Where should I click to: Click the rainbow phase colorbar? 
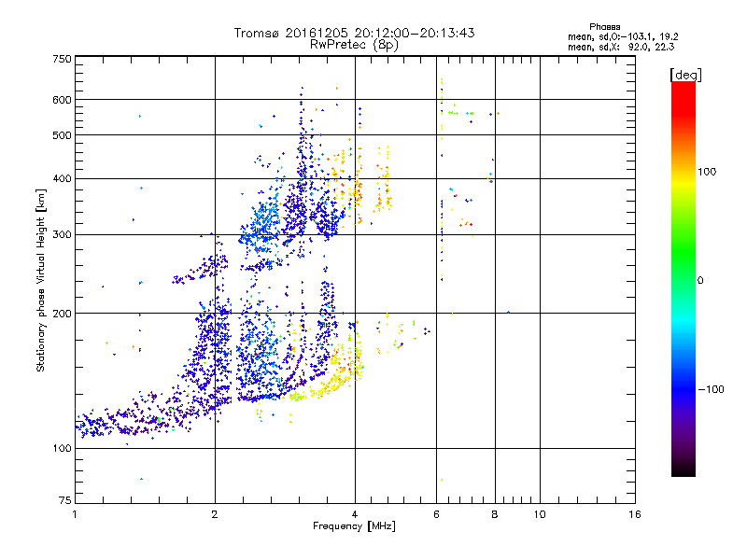pos(684,278)
